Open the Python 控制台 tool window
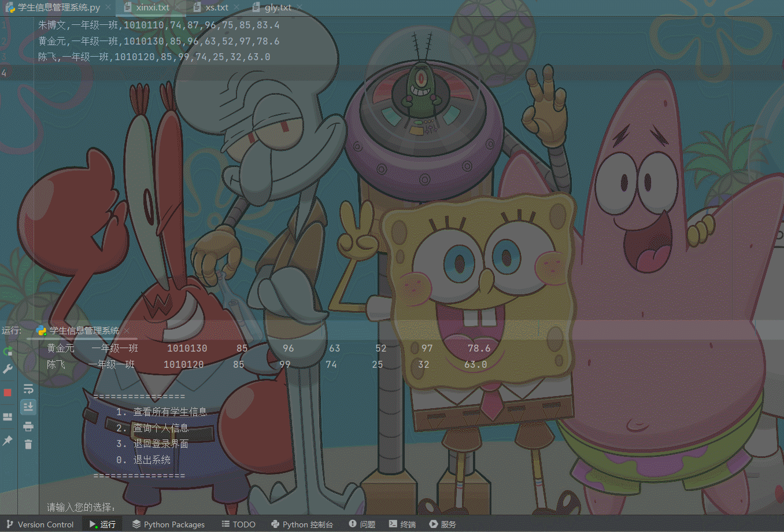 tap(302, 524)
